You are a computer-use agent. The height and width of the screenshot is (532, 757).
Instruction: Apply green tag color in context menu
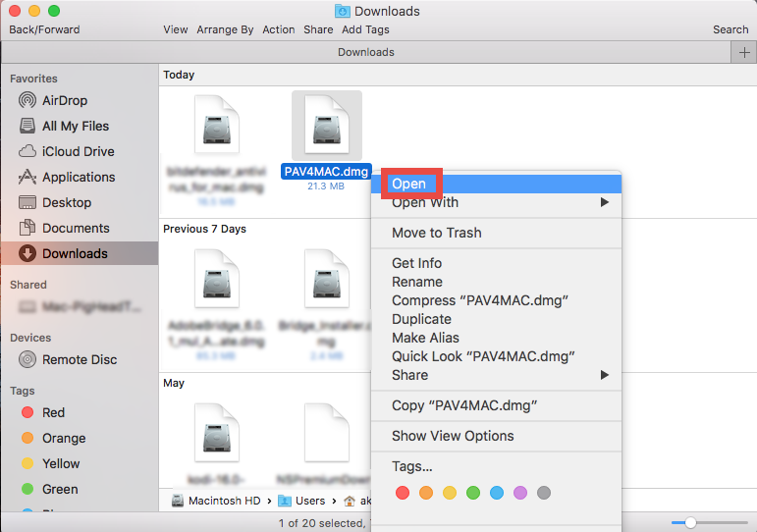coord(473,493)
